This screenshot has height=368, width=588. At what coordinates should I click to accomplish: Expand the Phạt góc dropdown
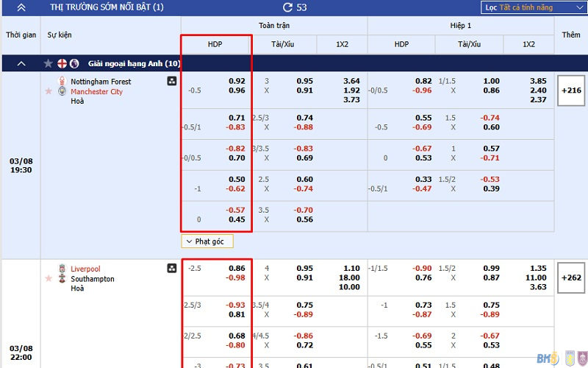click(x=208, y=241)
